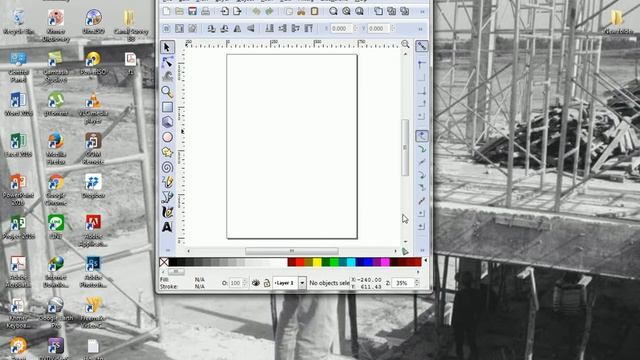Expand the snap bar overflow chevron
The width and height of the screenshot is (640, 360).
422,250
